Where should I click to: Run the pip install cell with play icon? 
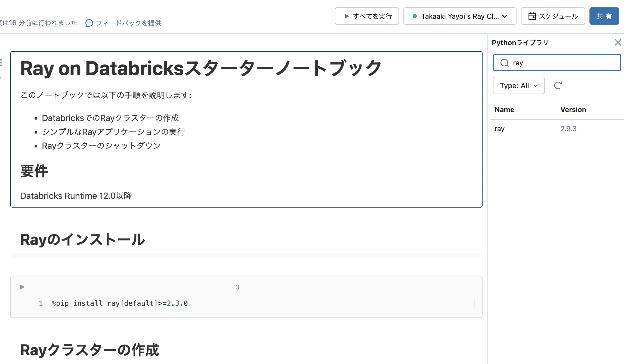tap(22, 287)
